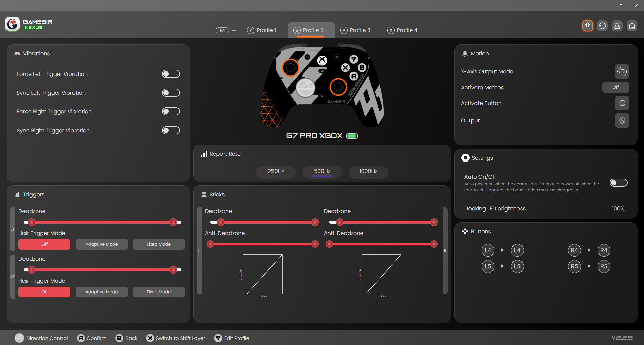Click the D-pad on controller image

pyautogui.click(x=305, y=88)
